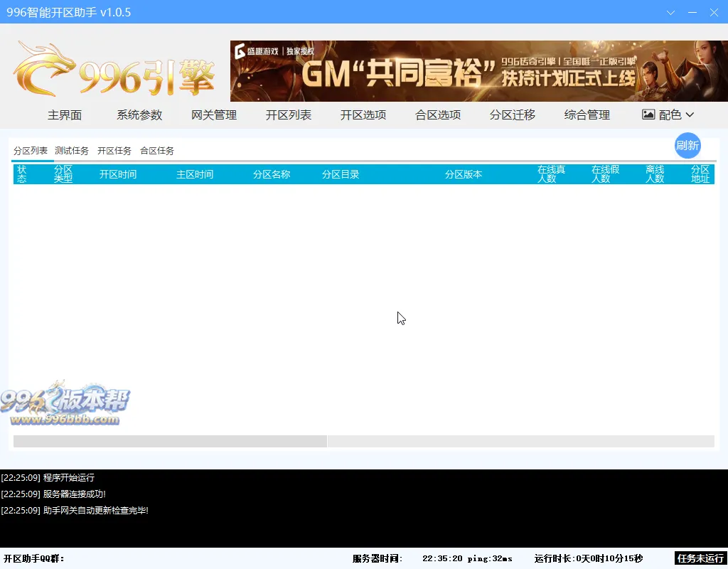Switch to the 开区任务 tab

point(114,151)
